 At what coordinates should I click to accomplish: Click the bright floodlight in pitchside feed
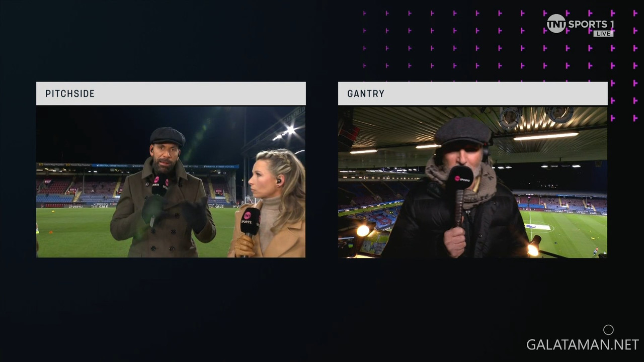tap(290, 131)
